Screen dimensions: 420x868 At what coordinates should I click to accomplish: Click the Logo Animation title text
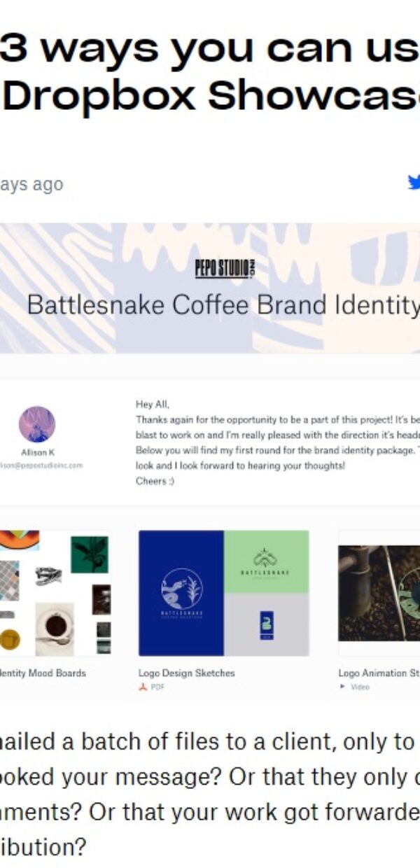tap(379, 673)
